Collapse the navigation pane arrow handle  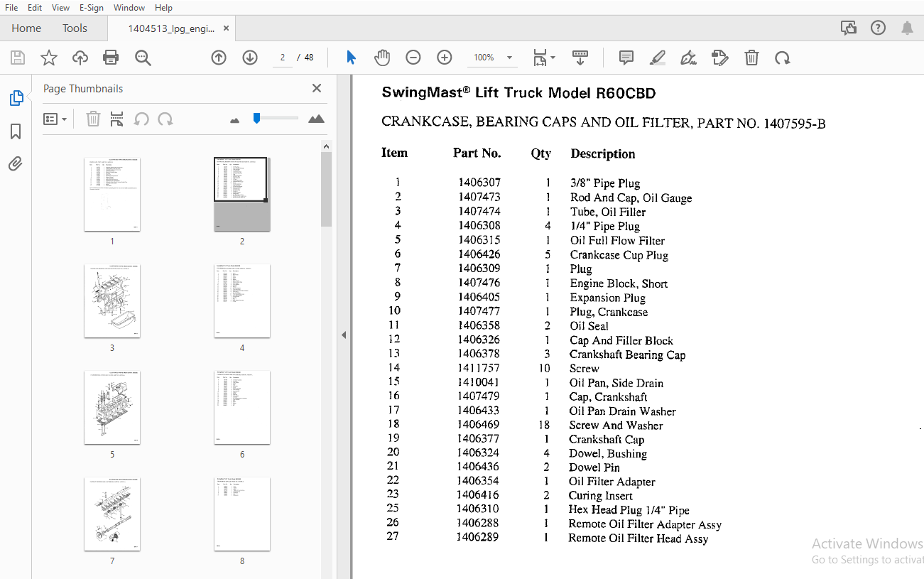coord(344,335)
